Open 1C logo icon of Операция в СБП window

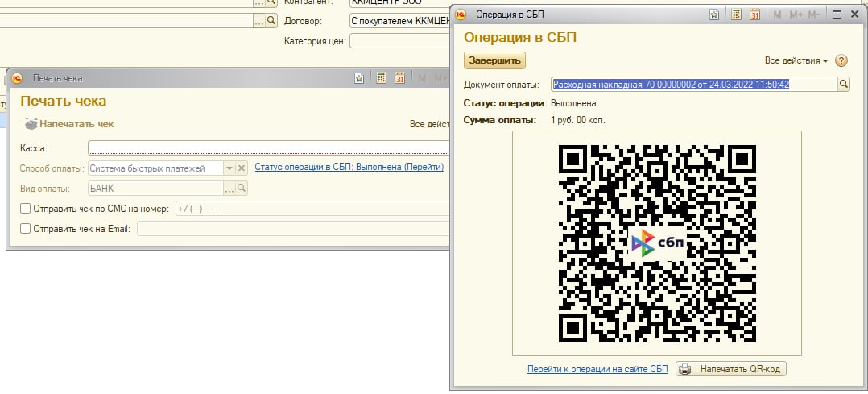[x=460, y=15]
